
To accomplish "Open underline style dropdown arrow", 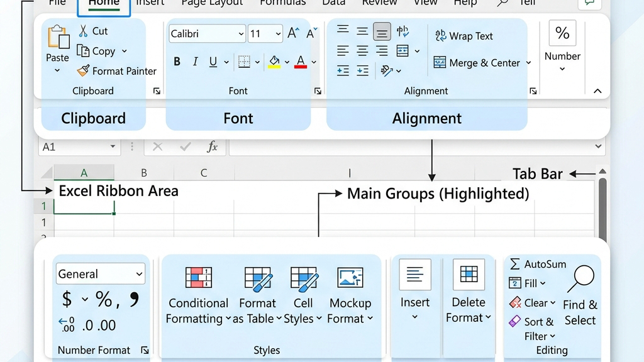I will pos(226,62).
